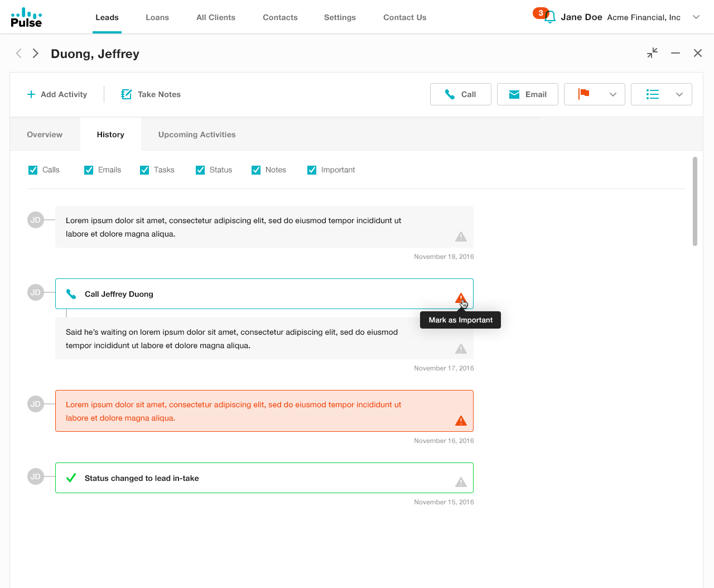Click the collapse window arrows icon
This screenshot has height=588, width=714.
point(652,53)
